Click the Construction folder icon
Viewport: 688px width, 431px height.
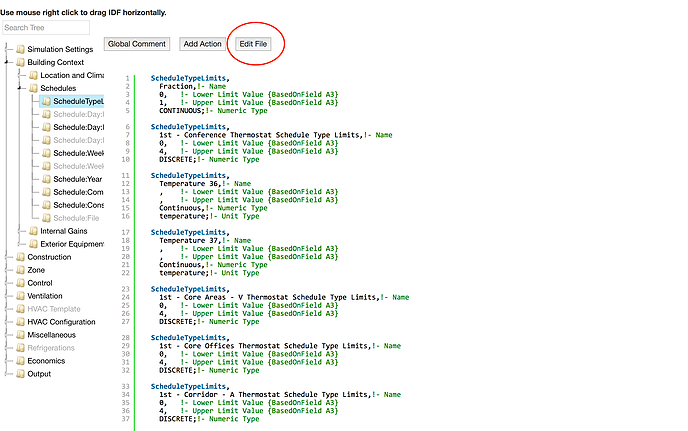point(20,257)
